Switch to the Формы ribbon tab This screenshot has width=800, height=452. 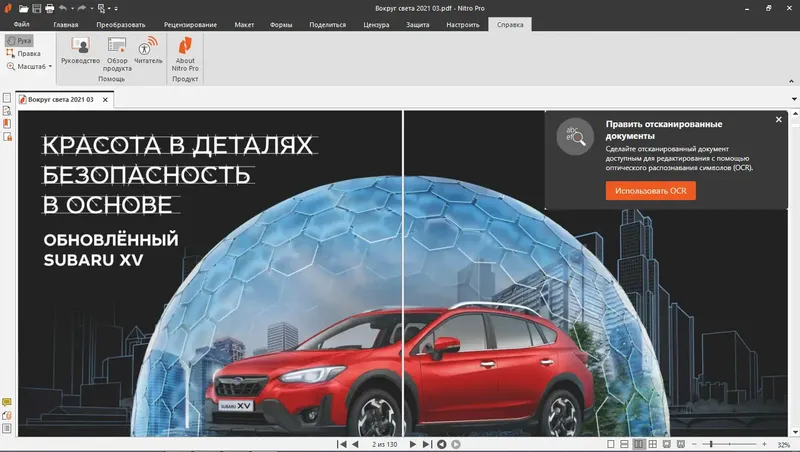[x=281, y=24]
